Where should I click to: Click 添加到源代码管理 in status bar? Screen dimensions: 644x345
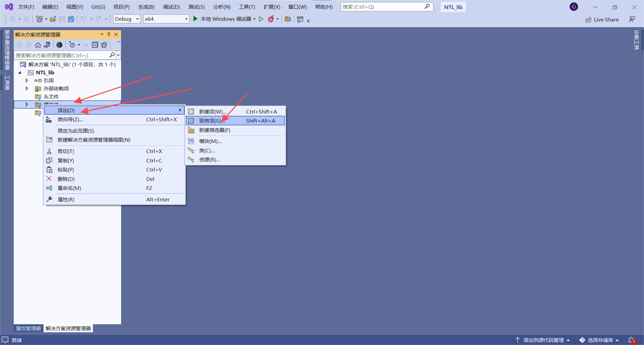coord(543,340)
